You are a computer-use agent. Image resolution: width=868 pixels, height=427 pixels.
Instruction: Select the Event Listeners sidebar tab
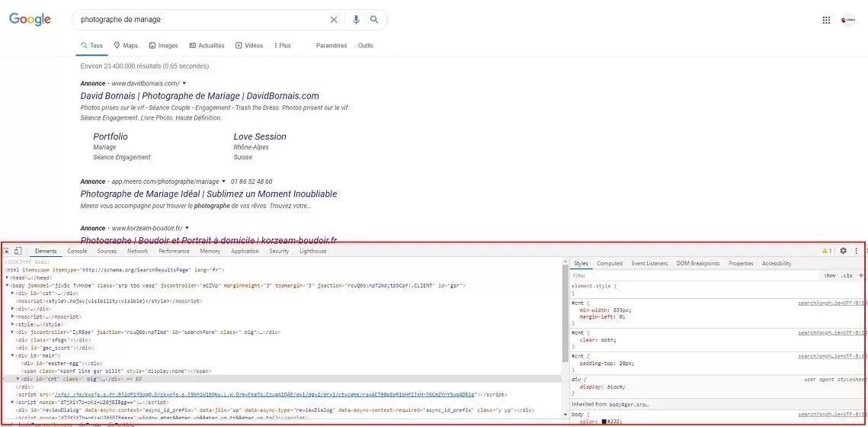649,264
